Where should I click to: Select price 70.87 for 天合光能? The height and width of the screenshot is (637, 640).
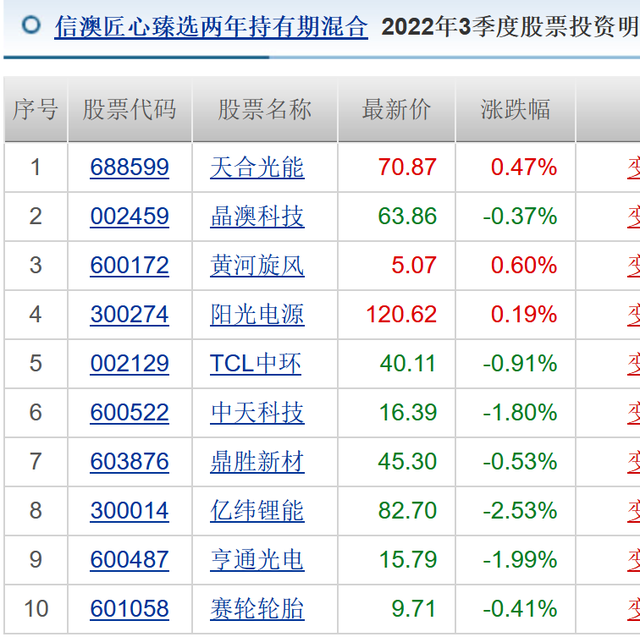407,167
